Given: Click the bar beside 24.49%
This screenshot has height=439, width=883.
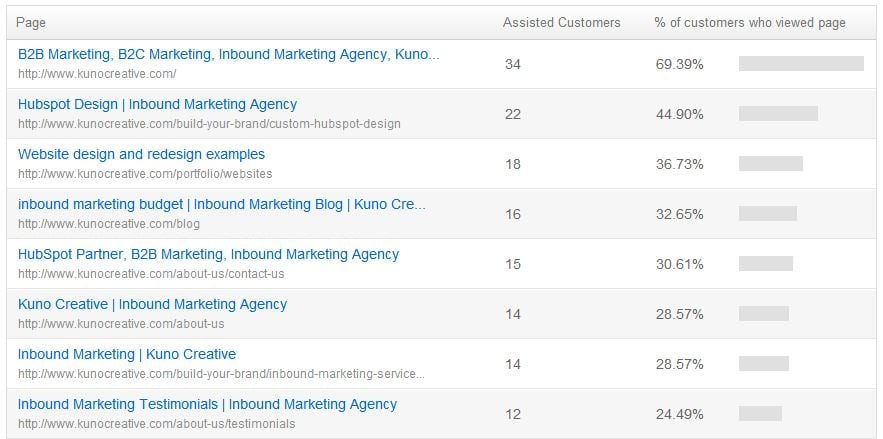Looking at the screenshot, I should [x=760, y=414].
